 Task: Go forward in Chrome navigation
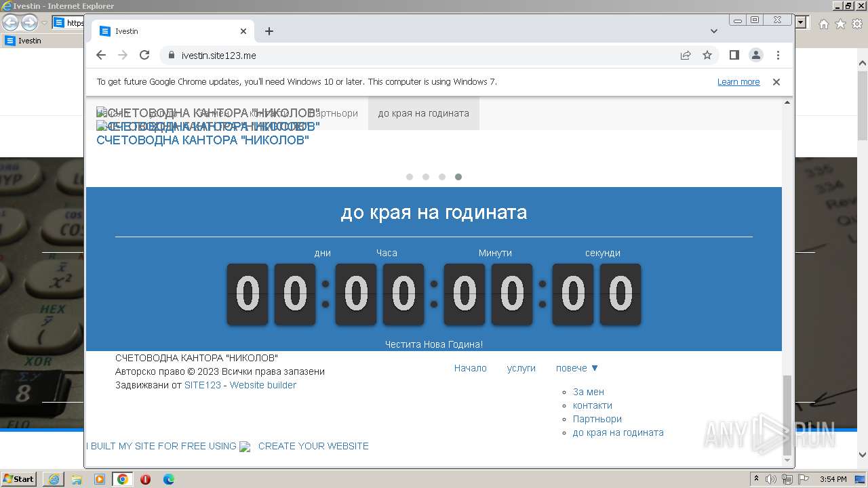[123, 56]
